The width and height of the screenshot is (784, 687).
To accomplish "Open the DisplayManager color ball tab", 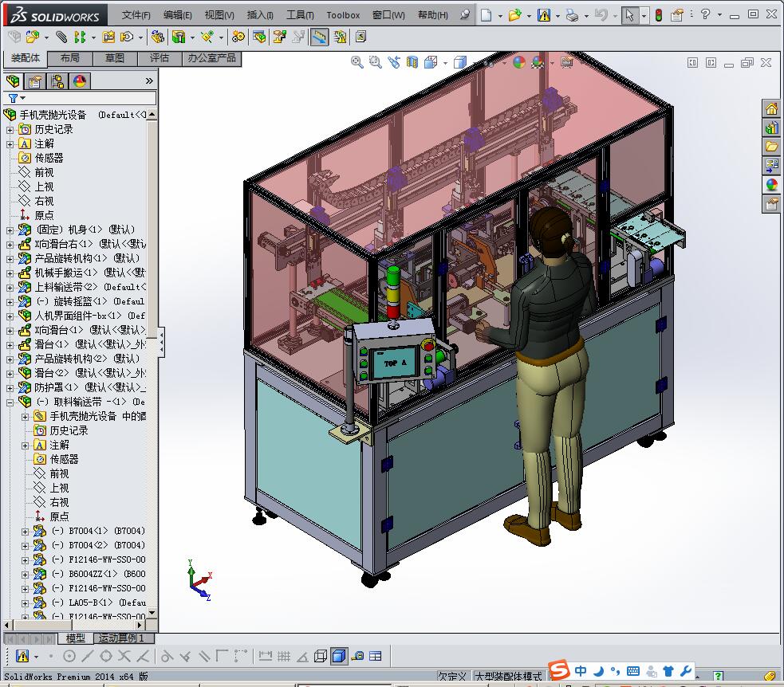I will (x=80, y=81).
